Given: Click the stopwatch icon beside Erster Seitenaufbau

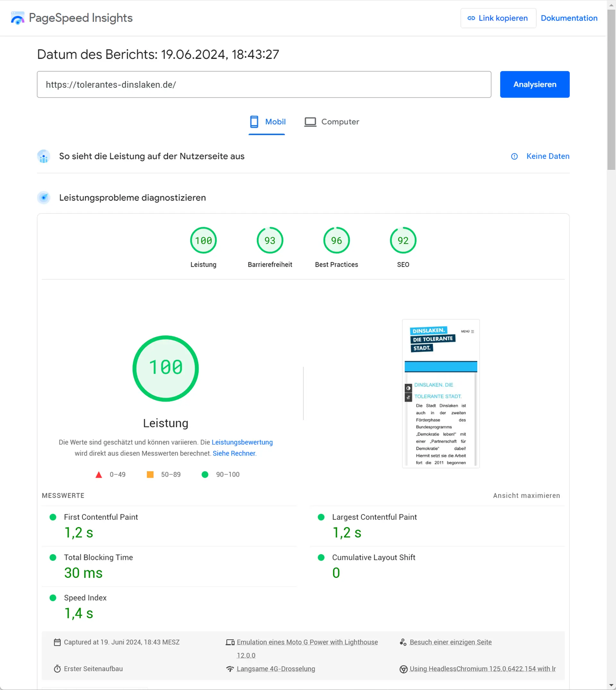Looking at the screenshot, I should pos(57,669).
